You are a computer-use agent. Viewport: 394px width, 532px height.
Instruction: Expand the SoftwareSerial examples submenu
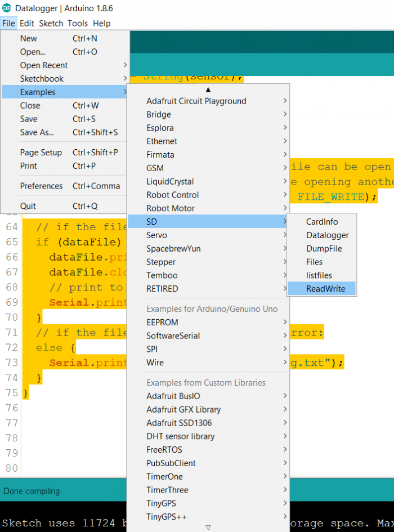[x=208, y=336]
